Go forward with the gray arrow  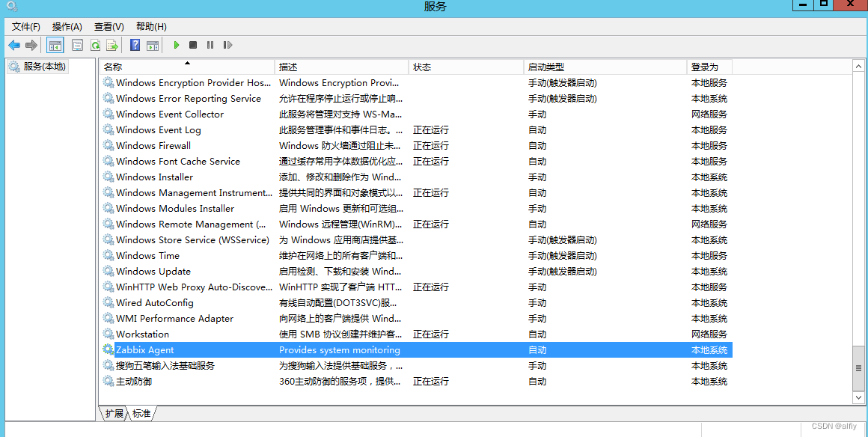(x=31, y=46)
